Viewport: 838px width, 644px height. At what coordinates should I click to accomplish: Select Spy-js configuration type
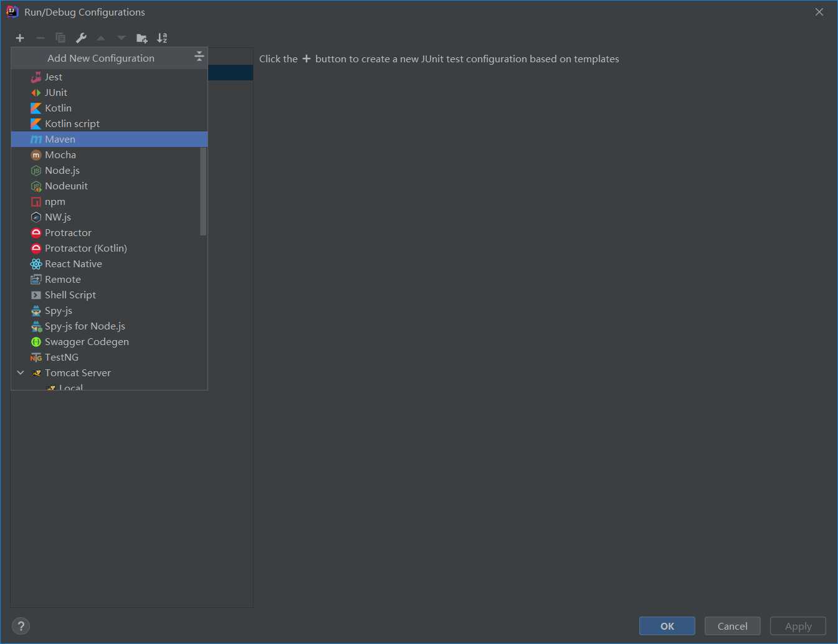(109, 311)
